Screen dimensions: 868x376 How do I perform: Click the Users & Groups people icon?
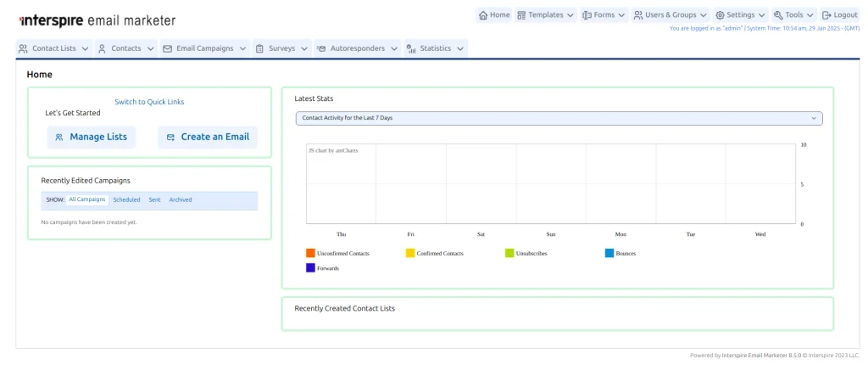(638, 15)
